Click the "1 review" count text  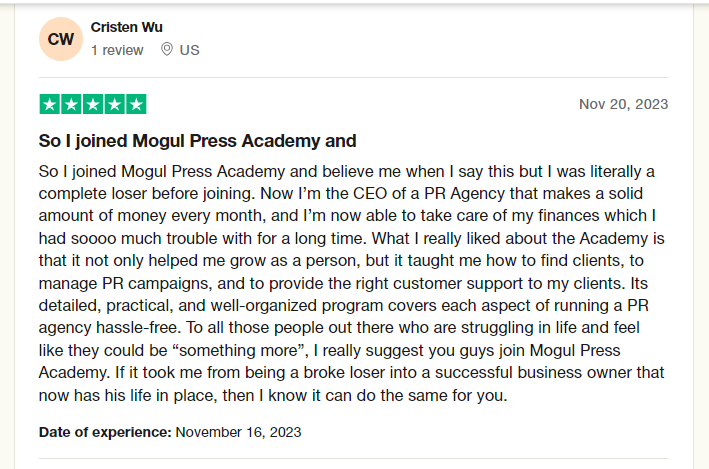click(x=117, y=50)
